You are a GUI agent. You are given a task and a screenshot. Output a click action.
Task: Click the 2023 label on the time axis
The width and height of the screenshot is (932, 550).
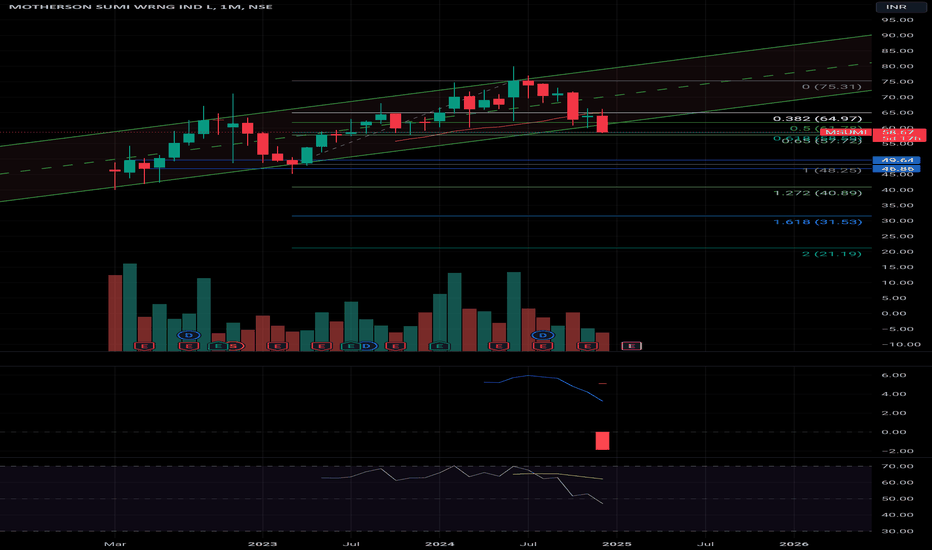pos(262,543)
